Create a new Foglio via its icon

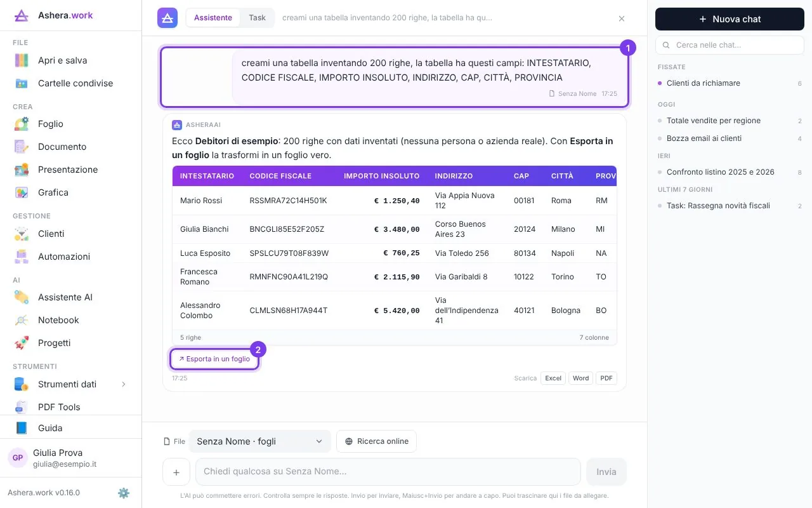coord(22,124)
